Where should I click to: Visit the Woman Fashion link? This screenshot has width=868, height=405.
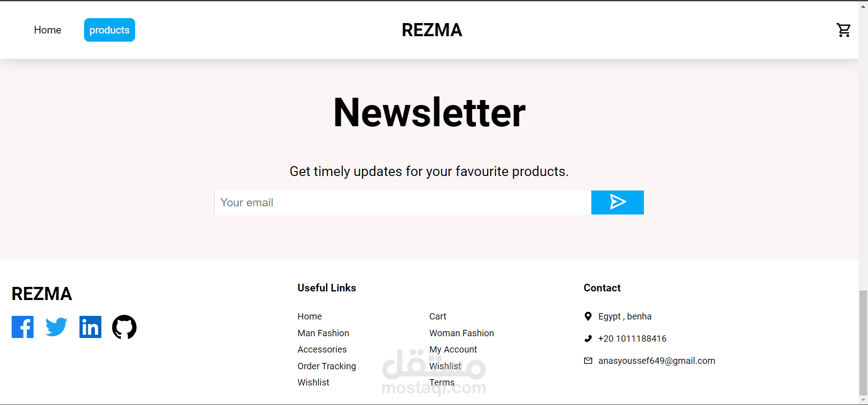(462, 333)
